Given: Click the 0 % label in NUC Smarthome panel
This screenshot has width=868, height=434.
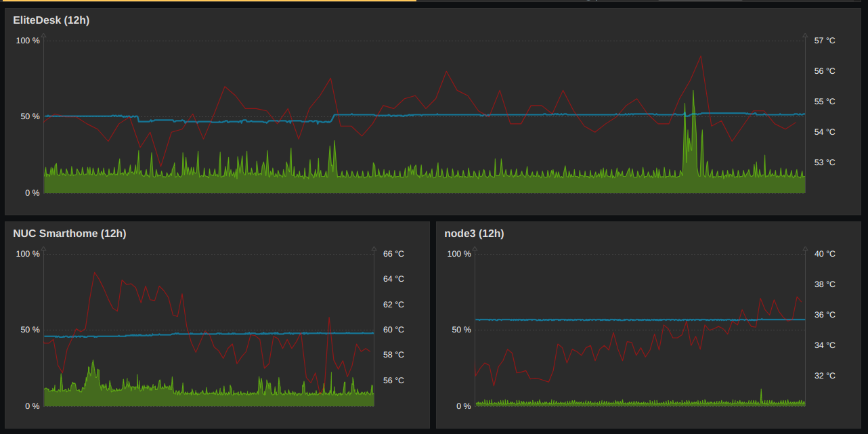Looking at the screenshot, I should pos(32,406).
